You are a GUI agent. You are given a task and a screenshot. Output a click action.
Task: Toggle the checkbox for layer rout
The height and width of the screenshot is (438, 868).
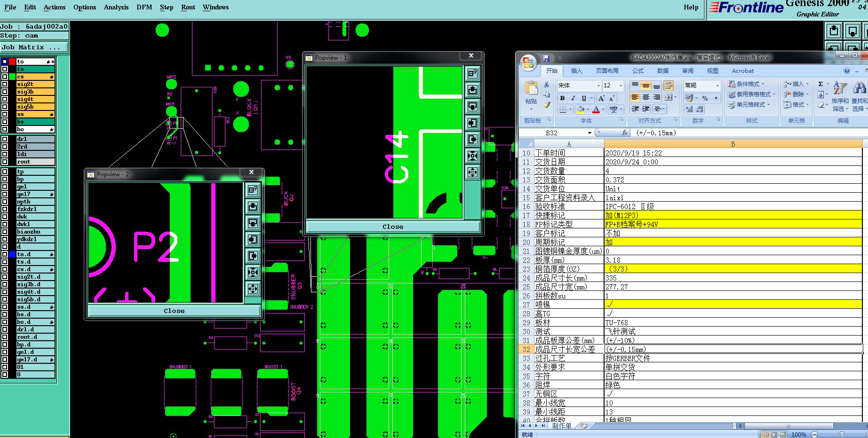pyautogui.click(x=5, y=162)
